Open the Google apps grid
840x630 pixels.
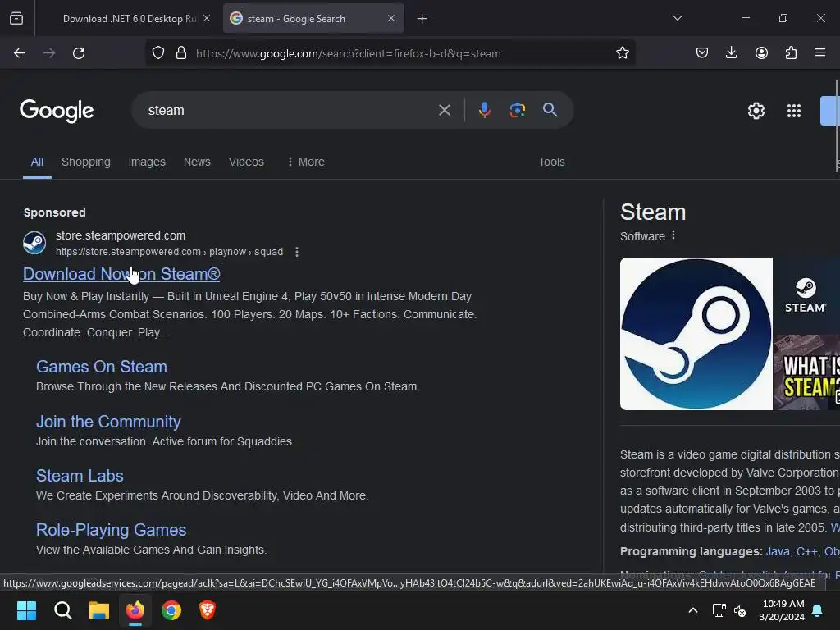pyautogui.click(x=794, y=111)
